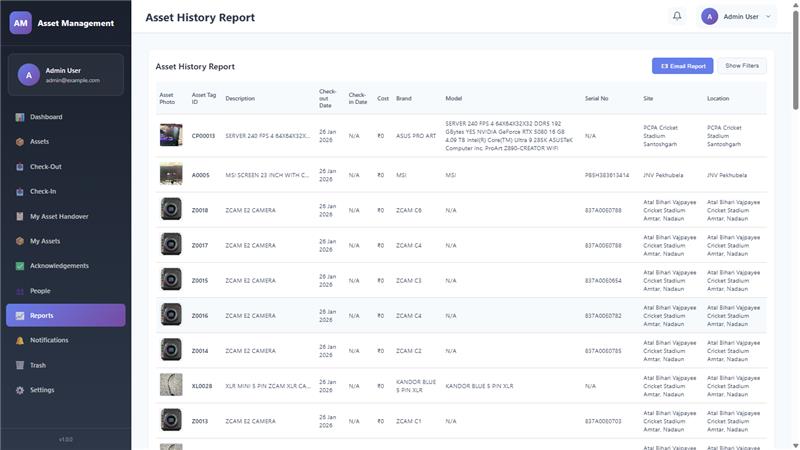
Task: Click the Reports chart icon
Action: coord(20,316)
